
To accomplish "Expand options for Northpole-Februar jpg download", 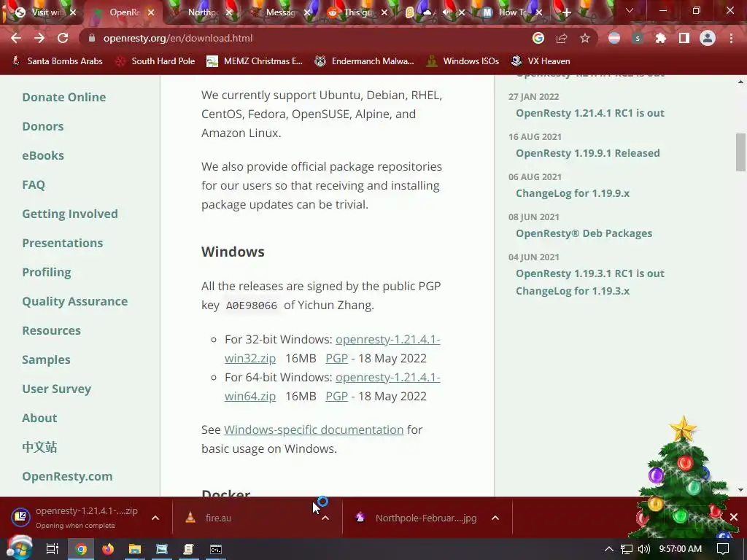I will pyautogui.click(x=495, y=518).
